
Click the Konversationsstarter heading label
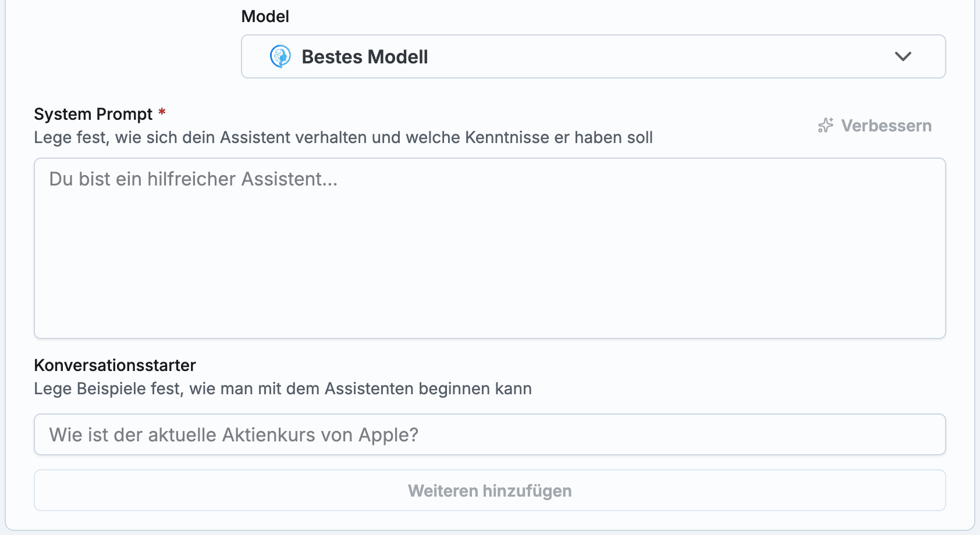(x=115, y=365)
